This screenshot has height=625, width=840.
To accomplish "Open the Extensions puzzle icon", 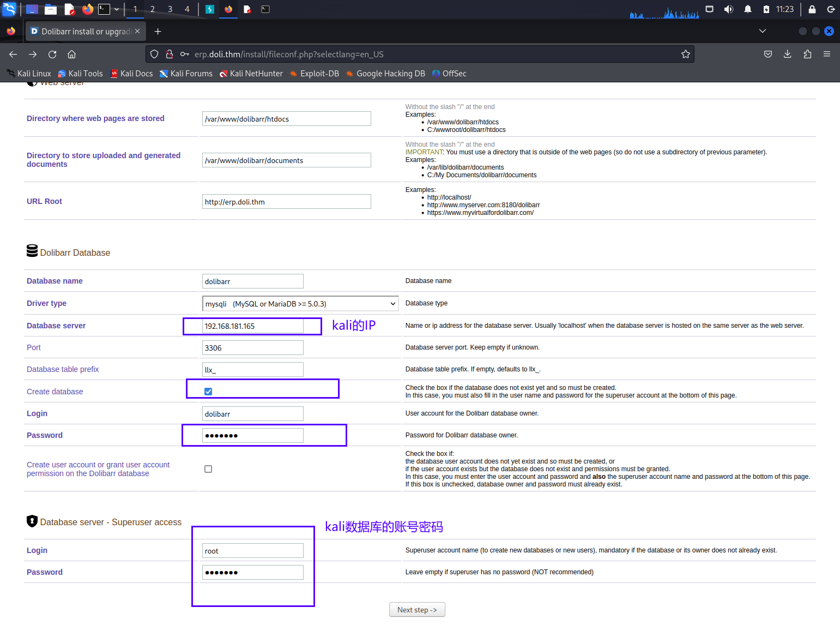I will coord(807,54).
